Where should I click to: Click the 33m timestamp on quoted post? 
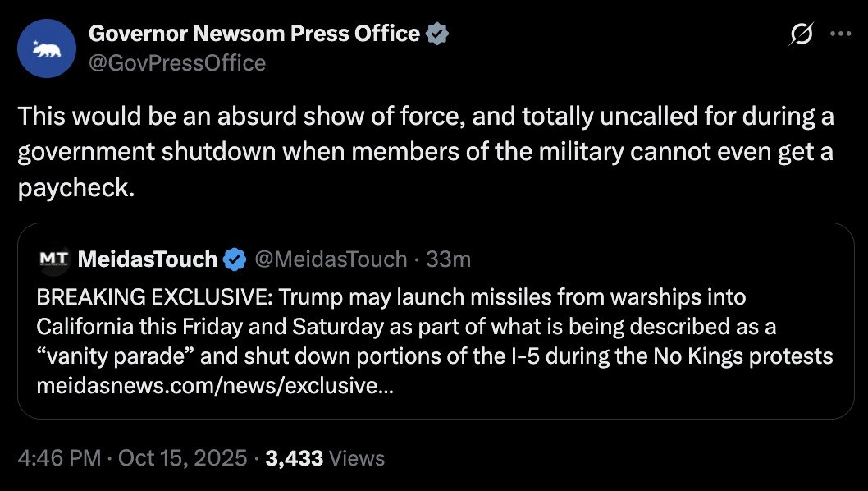(449, 259)
